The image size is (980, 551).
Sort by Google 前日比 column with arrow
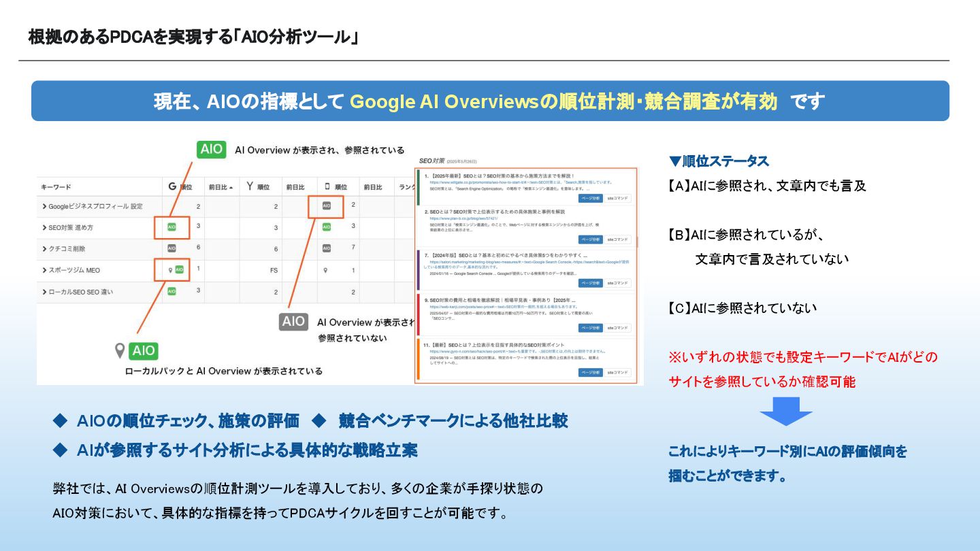click(x=220, y=186)
